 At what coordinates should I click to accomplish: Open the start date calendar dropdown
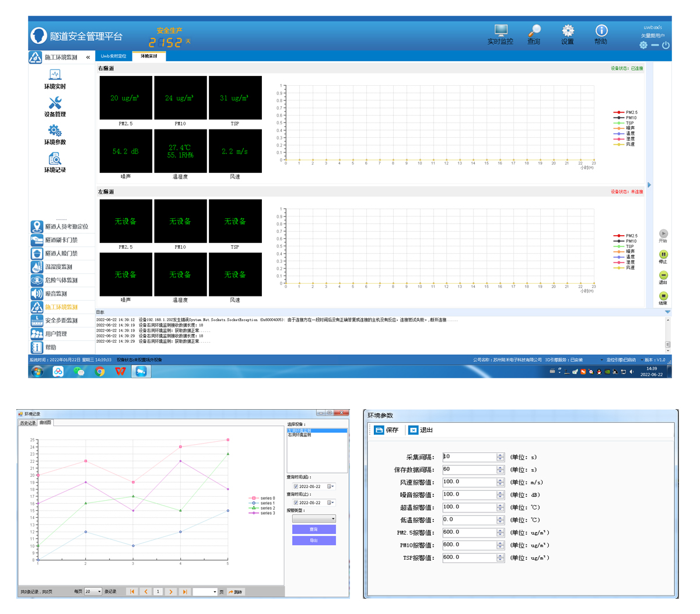(330, 486)
